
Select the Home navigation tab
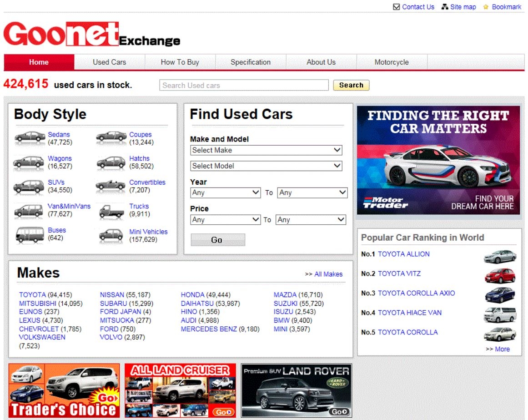click(x=39, y=62)
